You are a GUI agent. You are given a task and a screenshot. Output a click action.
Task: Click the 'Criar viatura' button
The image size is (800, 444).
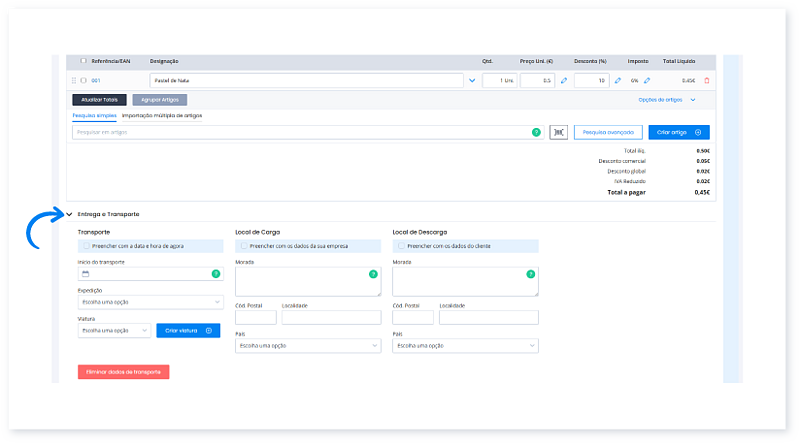188,330
